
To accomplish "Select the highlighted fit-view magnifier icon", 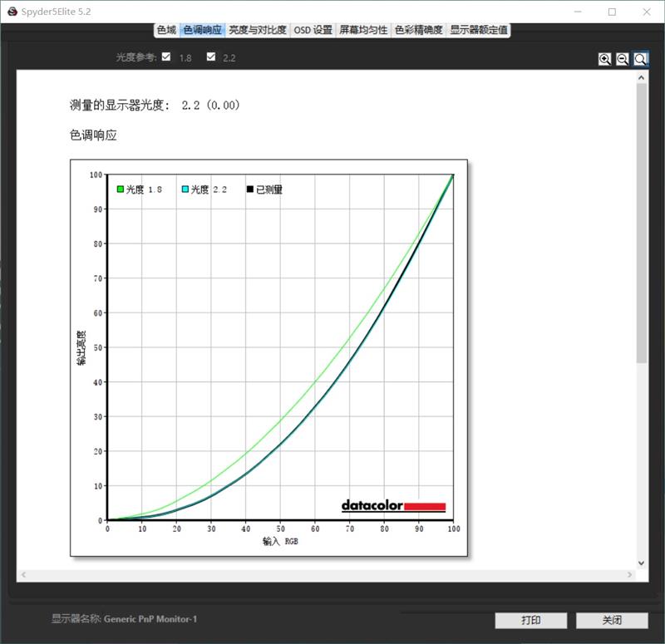I will (x=638, y=58).
